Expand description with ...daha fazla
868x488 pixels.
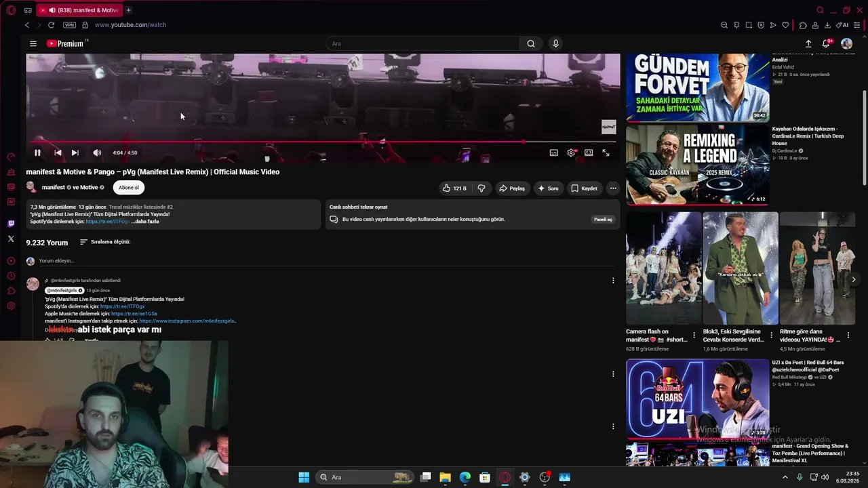click(x=145, y=222)
